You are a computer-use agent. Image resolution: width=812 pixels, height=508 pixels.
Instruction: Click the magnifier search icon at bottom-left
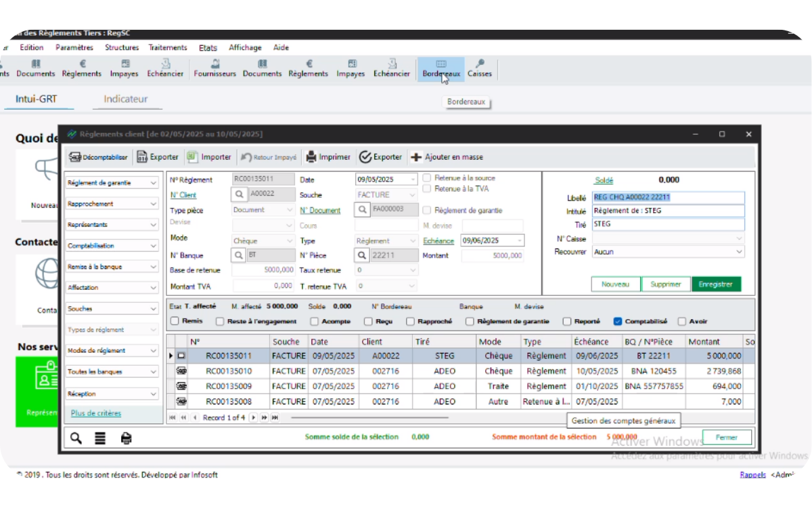coord(76,438)
